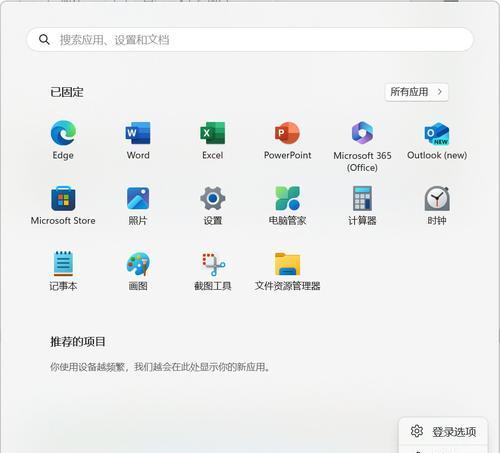
Task: Expand the 所有应用 all apps list
Action: [x=416, y=92]
